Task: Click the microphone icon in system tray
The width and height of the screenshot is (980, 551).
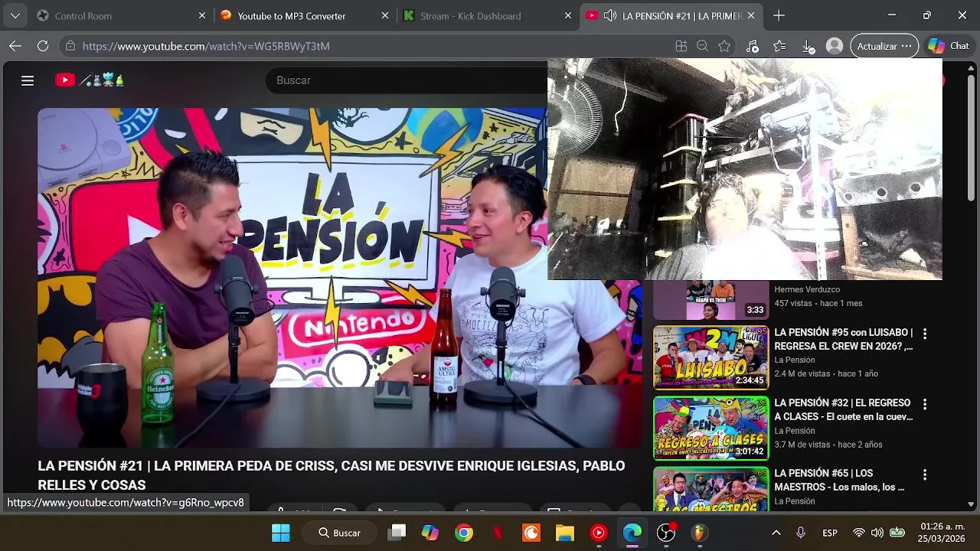Action: point(801,533)
